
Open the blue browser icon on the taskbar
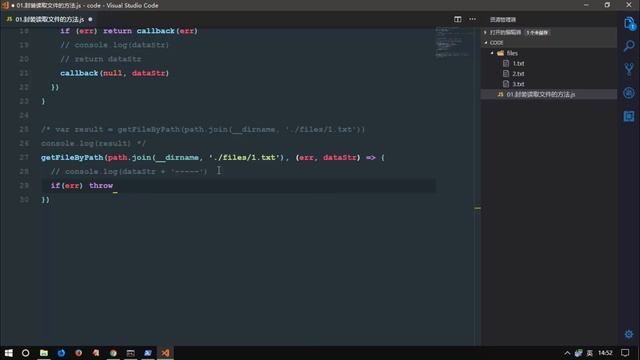click(x=61, y=353)
